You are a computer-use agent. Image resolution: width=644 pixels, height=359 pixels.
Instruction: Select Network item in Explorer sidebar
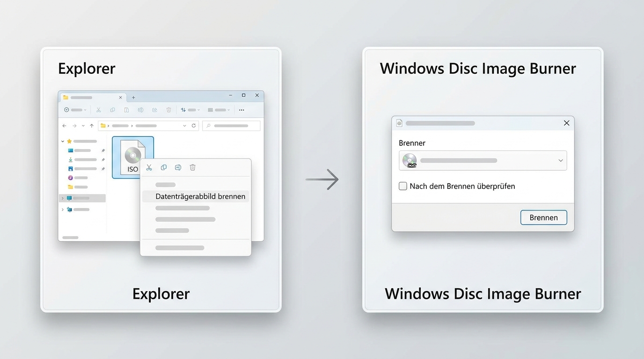78,209
